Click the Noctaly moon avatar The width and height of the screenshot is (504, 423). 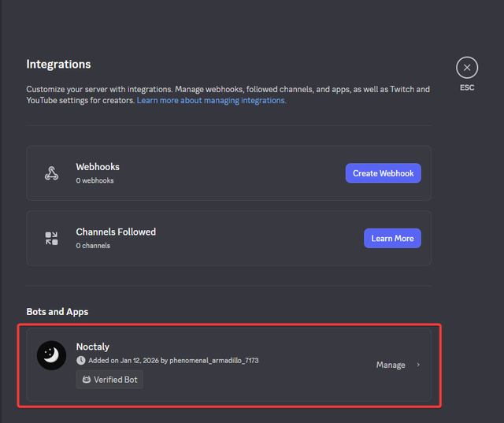coord(51,355)
